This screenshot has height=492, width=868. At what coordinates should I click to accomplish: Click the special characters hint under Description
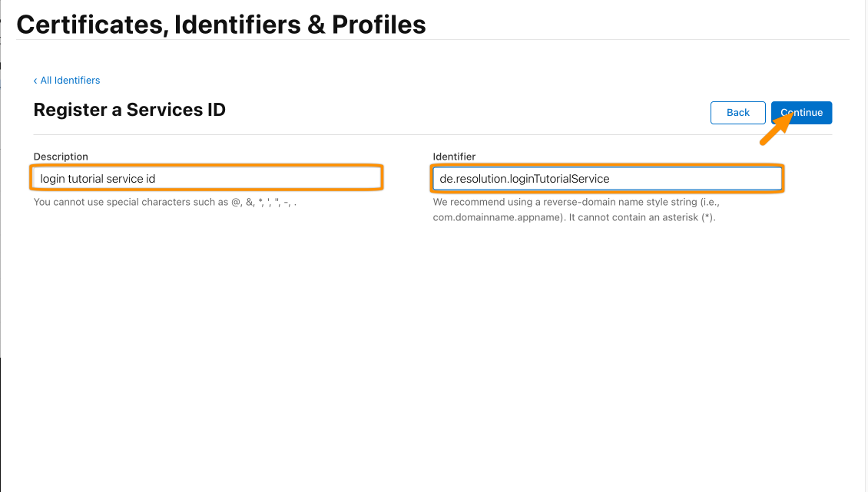165,202
